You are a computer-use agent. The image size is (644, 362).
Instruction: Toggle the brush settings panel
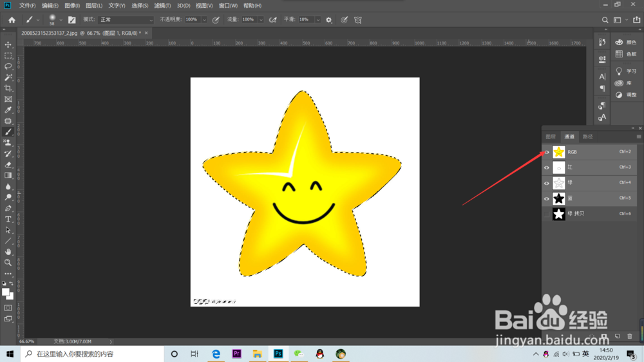(x=72, y=20)
